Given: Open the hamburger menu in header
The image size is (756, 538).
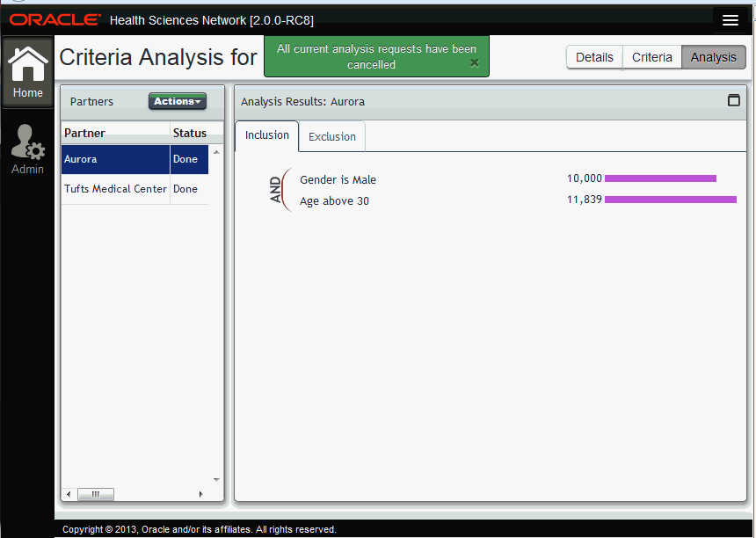Looking at the screenshot, I should click(x=730, y=20).
